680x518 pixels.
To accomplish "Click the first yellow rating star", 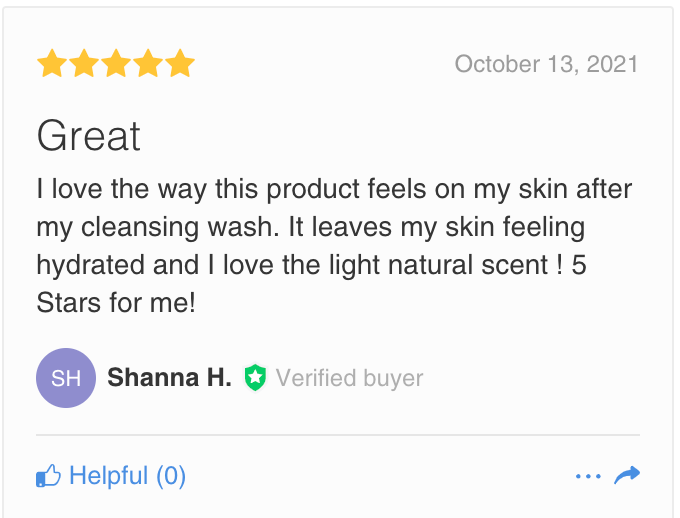I will [x=51, y=65].
